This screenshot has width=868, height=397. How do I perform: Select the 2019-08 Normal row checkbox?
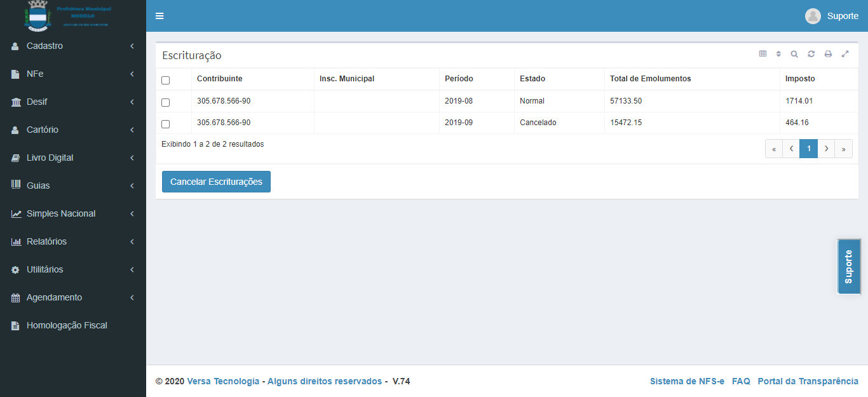point(166,102)
